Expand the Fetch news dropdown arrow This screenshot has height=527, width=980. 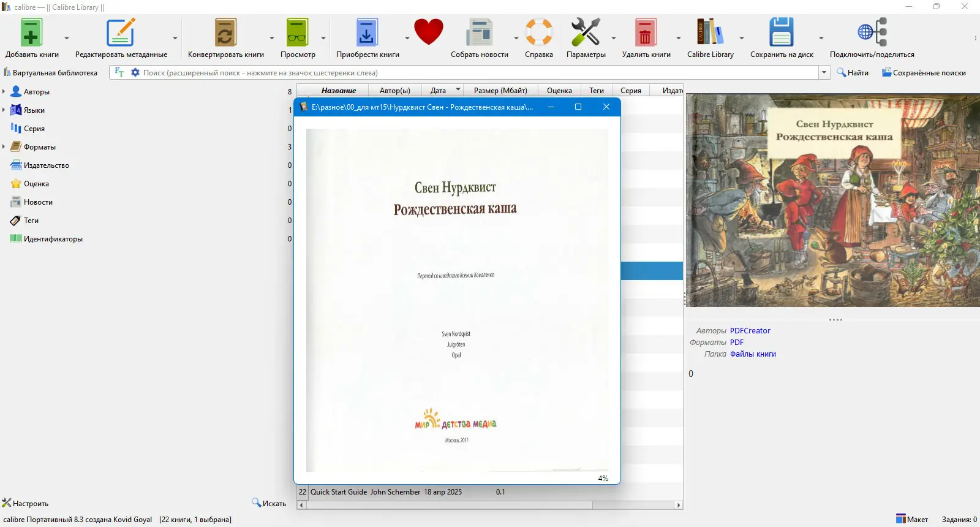pyautogui.click(x=516, y=38)
